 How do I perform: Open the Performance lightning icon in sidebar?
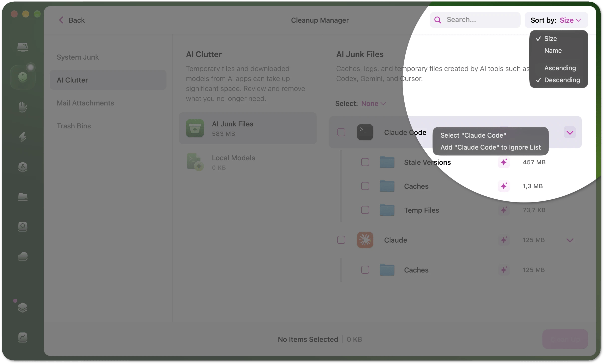[x=22, y=137]
